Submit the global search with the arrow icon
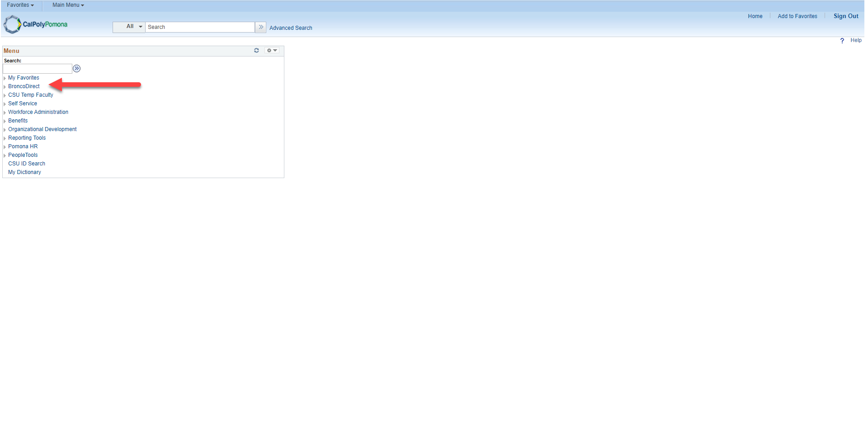Viewport: 868px width, 438px height. (260, 27)
